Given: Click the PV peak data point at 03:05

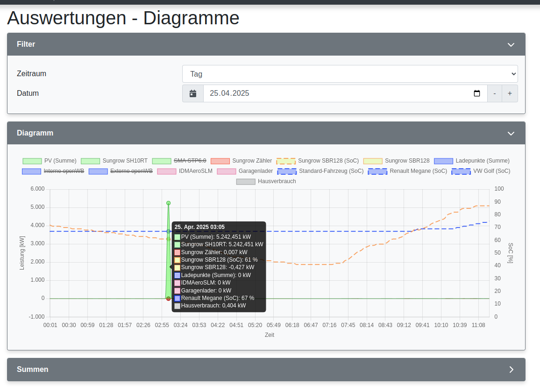Looking at the screenshot, I should (169, 203).
